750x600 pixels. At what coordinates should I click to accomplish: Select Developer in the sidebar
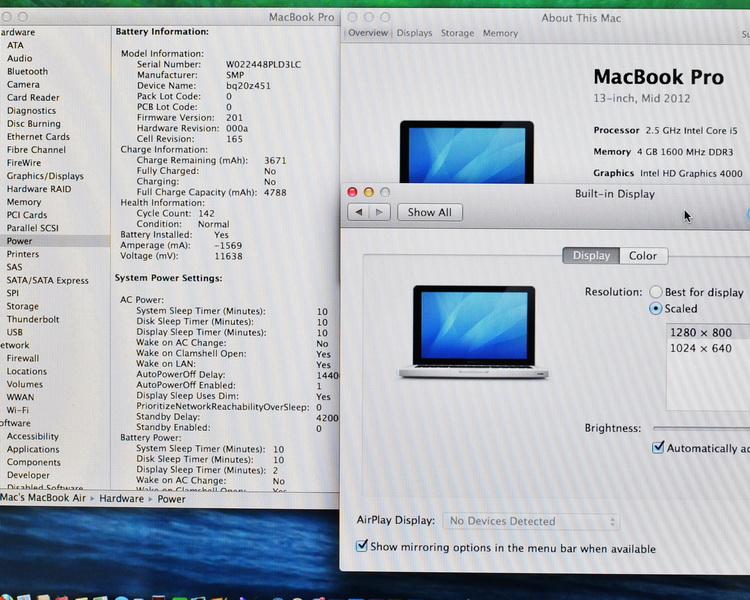pos(28,475)
